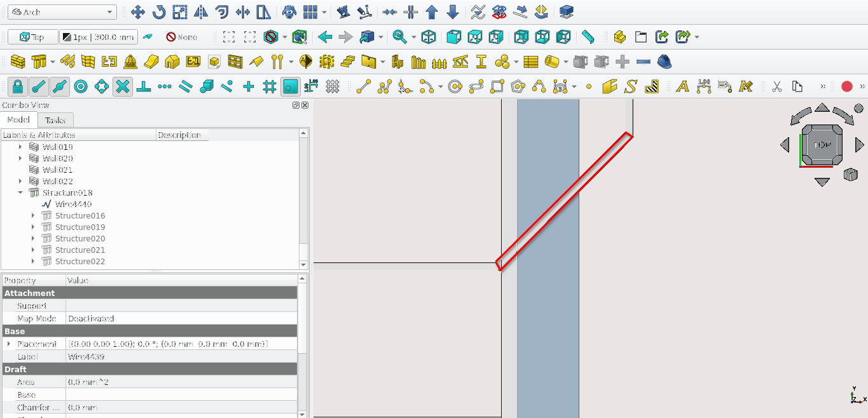The width and height of the screenshot is (868, 418).
Task: Choose the Draft Line tool
Action: (363, 86)
